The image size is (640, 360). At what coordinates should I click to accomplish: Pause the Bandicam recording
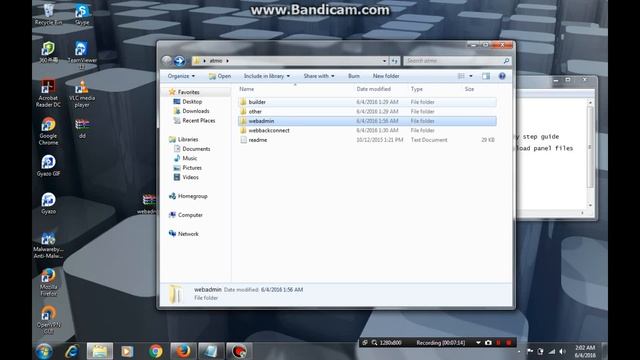[x=498, y=343]
